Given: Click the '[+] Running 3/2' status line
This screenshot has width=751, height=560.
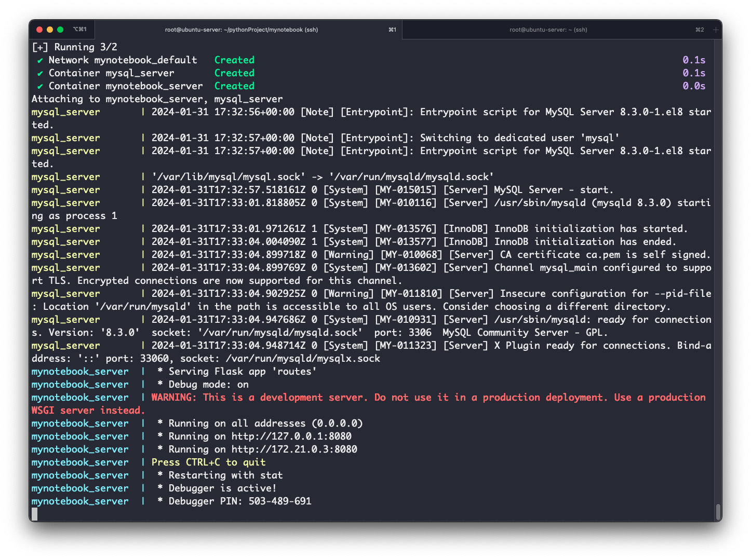Looking at the screenshot, I should [x=74, y=47].
